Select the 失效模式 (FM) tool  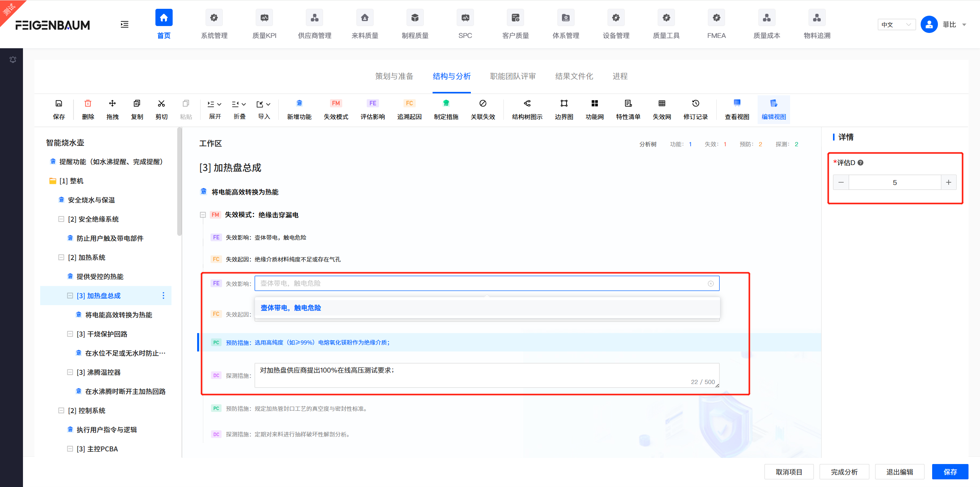pyautogui.click(x=336, y=109)
